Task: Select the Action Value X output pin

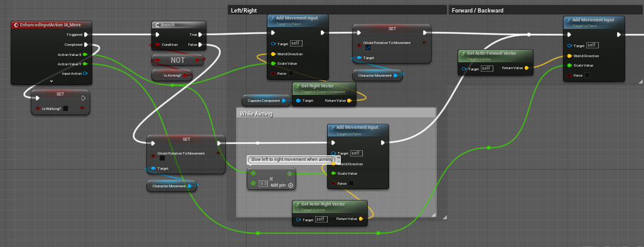Action: pyautogui.click(x=85, y=54)
